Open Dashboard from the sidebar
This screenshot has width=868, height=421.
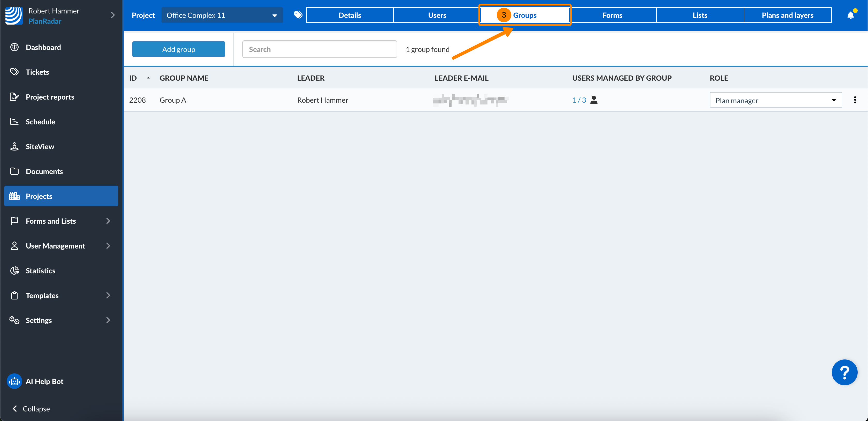[43, 47]
